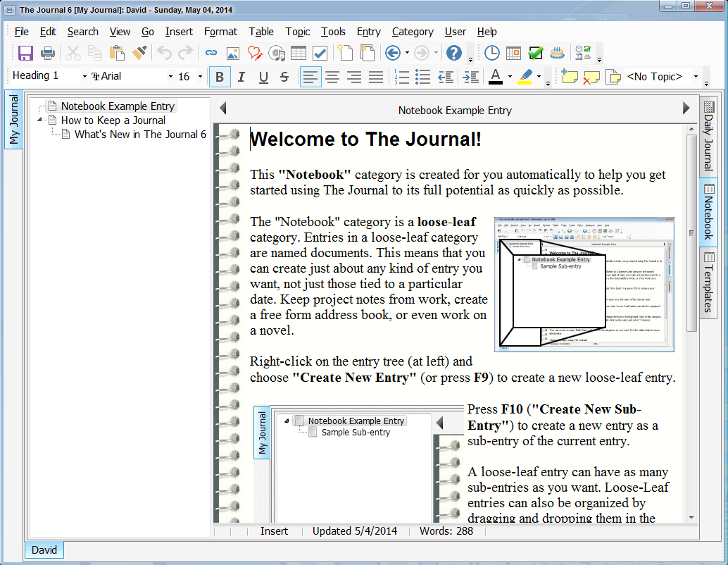Justify the text alignment

pyautogui.click(x=376, y=77)
